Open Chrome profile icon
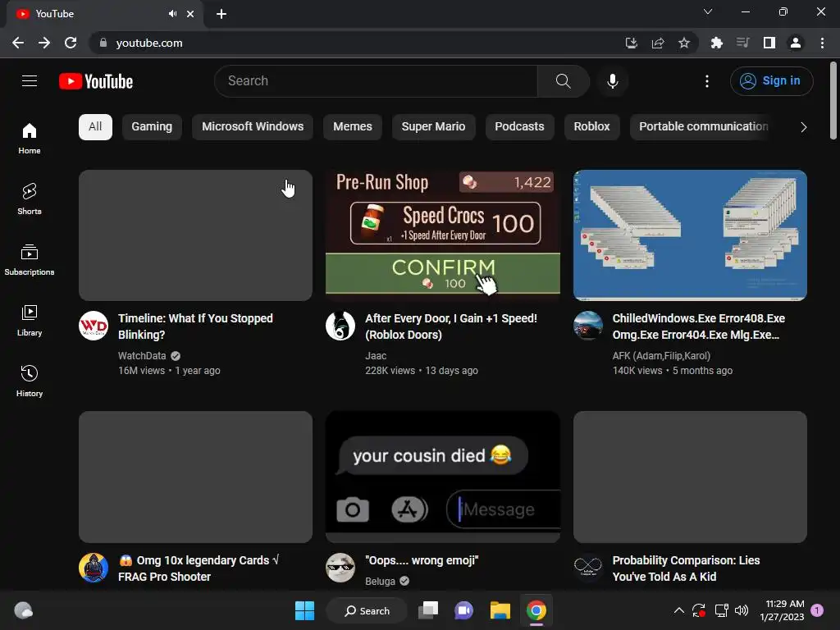The image size is (840, 630). [x=795, y=43]
